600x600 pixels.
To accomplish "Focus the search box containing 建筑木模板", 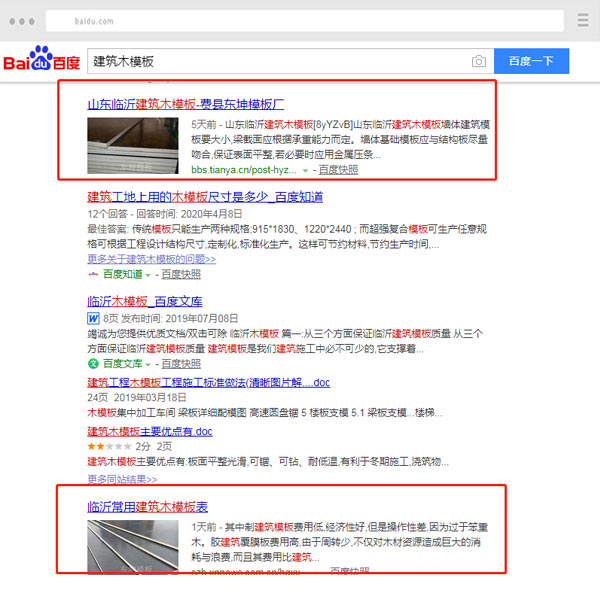I will [x=290, y=61].
